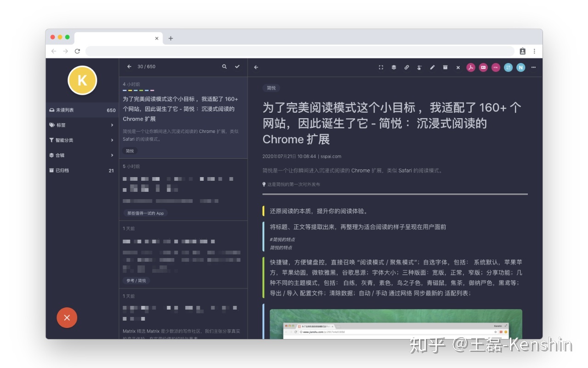Click the pencil edit icon
588x368 pixels.
432,67
